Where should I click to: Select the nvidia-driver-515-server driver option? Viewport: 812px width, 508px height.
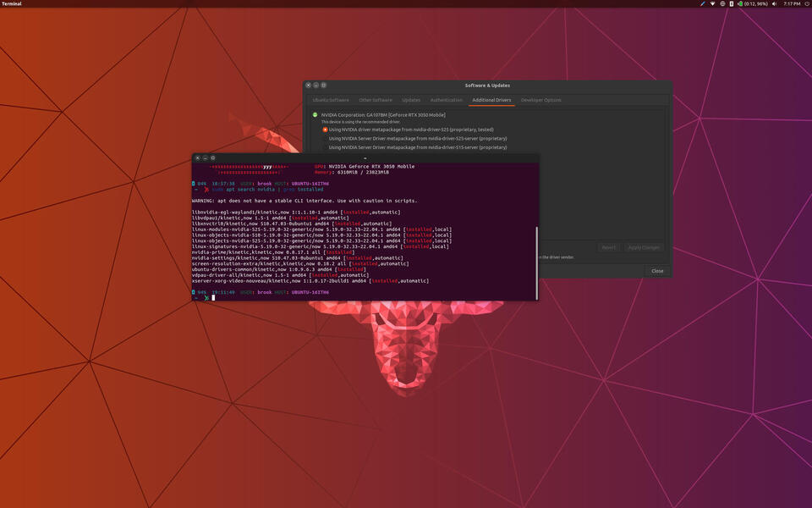[x=414, y=147]
